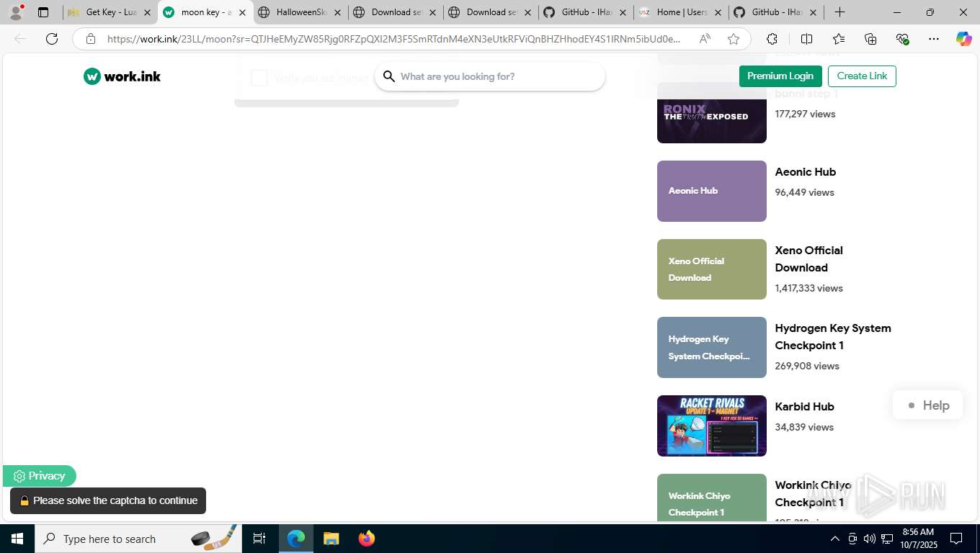Viewport: 980px width, 553px height.
Task: Click the 1,417,333 views text
Action: pyautogui.click(x=808, y=288)
